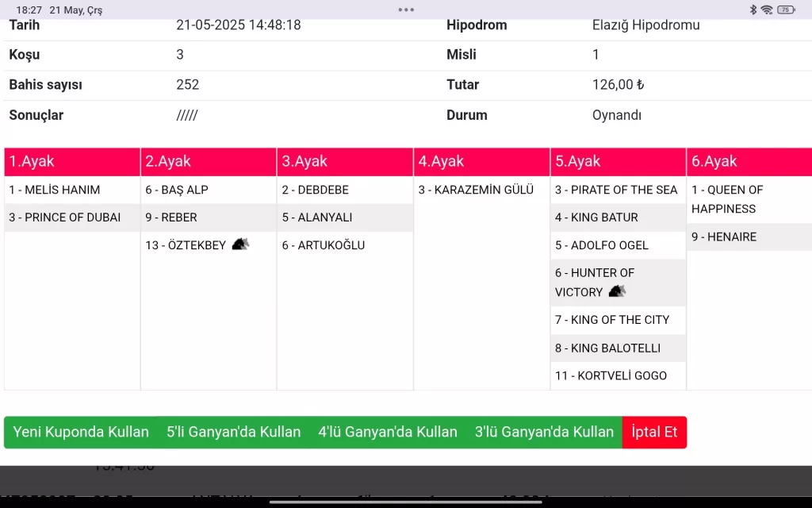Click 9 - HENAIRE in 6.Ayak
This screenshot has height=508, width=812.
[x=724, y=237]
